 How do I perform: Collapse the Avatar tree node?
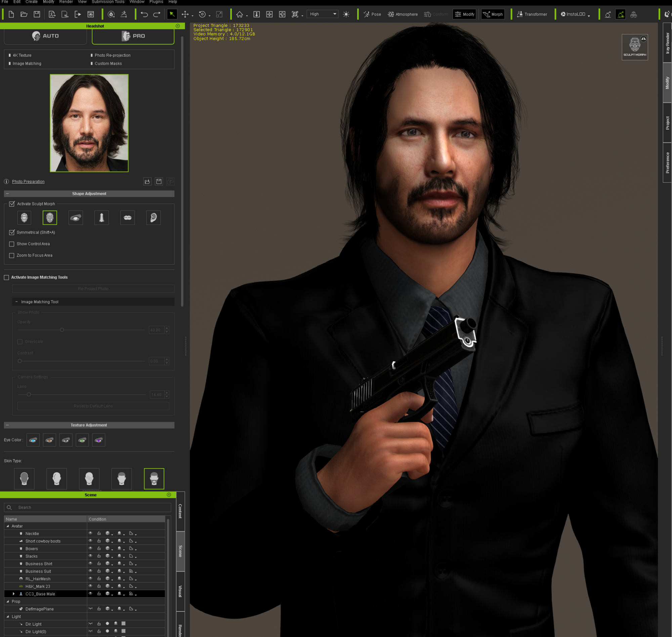[x=8, y=526]
